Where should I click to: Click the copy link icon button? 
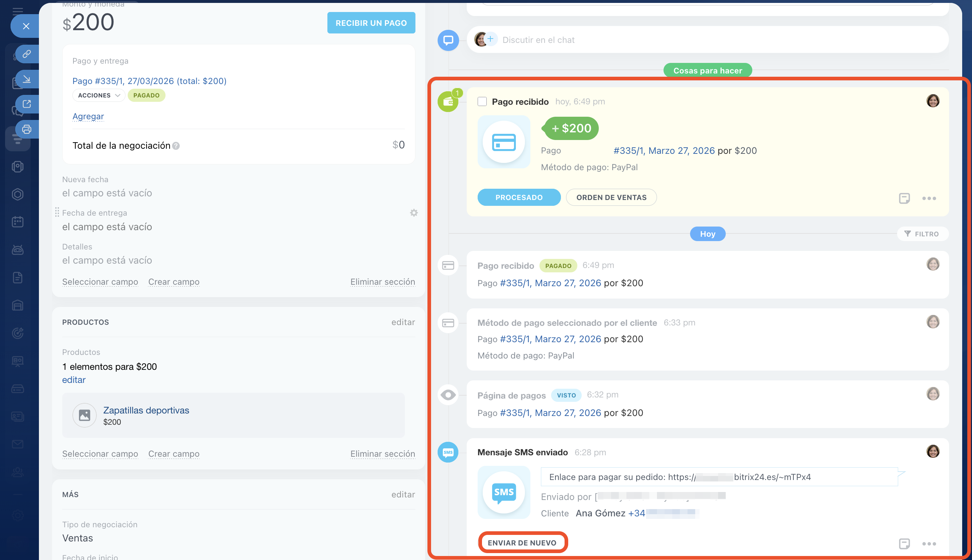coord(27,54)
